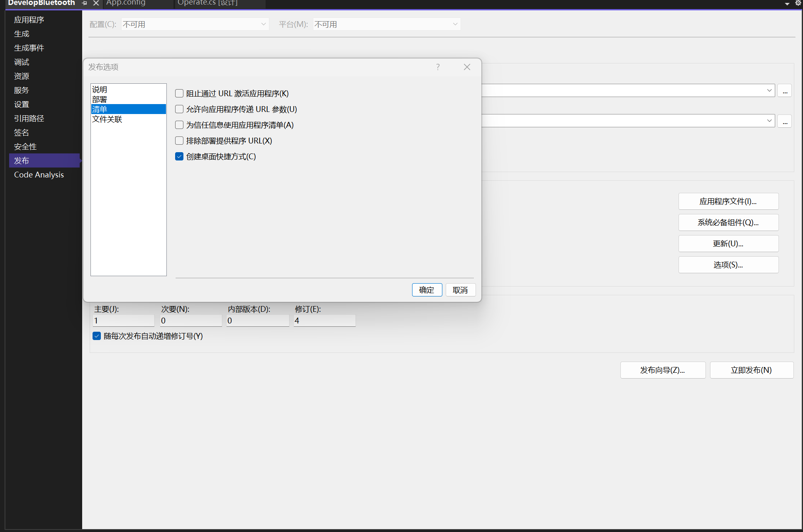Open the tab list dropdown arrow

787,4
